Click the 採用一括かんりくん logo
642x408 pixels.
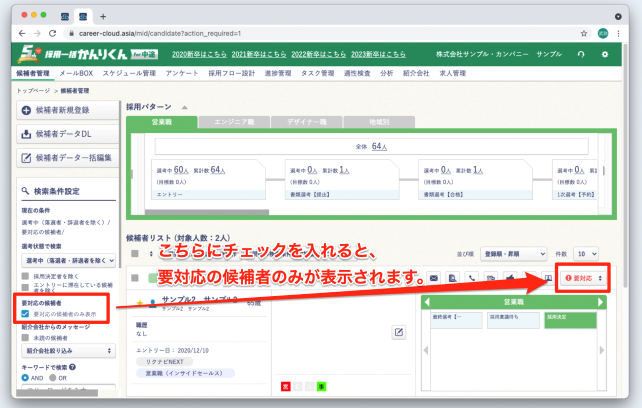click(87, 54)
